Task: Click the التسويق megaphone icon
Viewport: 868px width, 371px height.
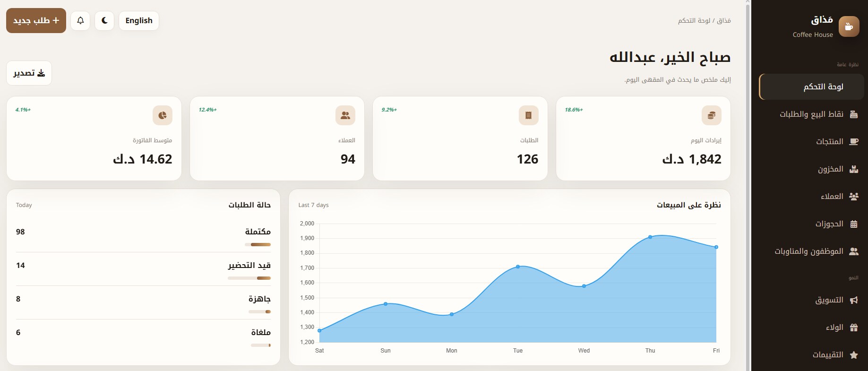Action: 854,300
